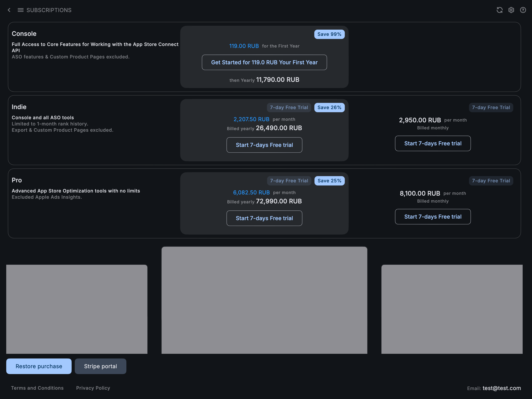
Task: Click Get Started for 119.0 RUB button
Action: pyautogui.click(x=264, y=62)
